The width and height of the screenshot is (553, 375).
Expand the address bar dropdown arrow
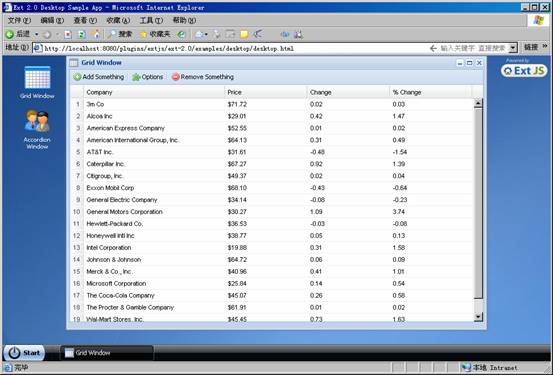coord(513,48)
